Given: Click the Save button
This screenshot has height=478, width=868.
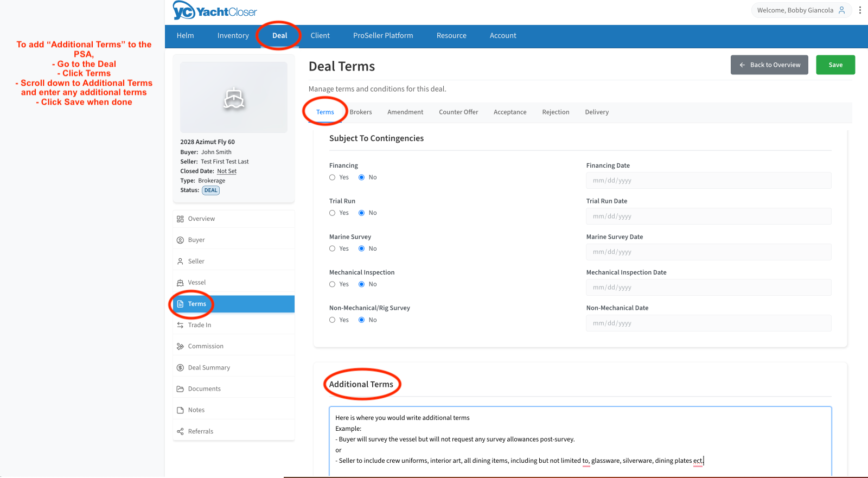Looking at the screenshot, I should tap(835, 65).
